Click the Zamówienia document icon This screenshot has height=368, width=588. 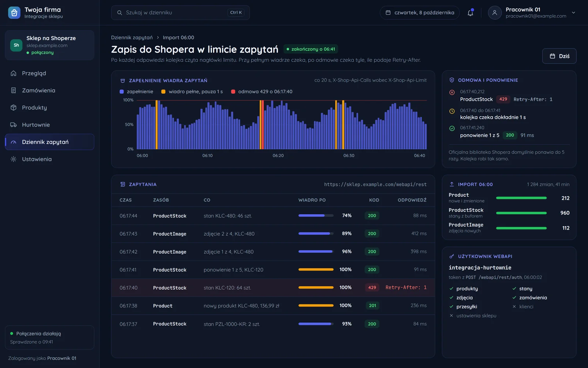click(x=14, y=91)
